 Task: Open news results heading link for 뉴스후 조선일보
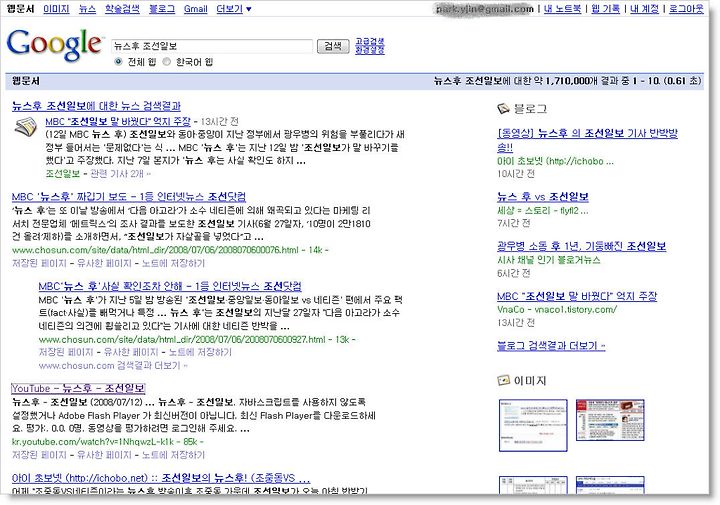[96, 106]
